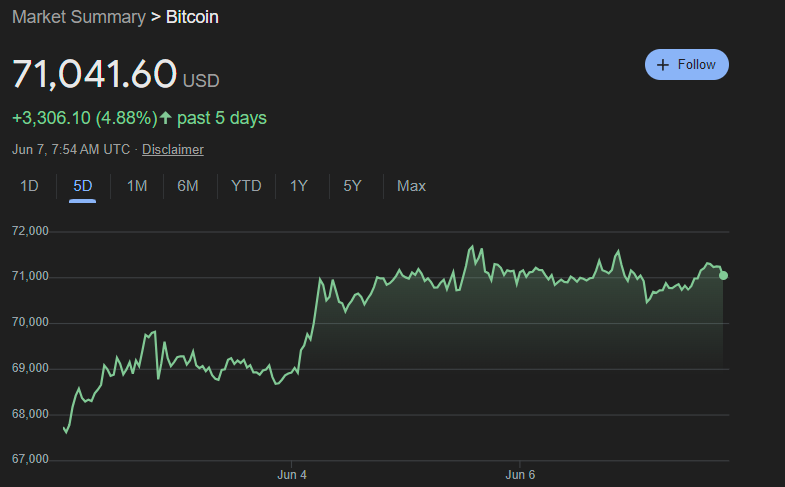Click the plus icon in Follow button
The image size is (785, 487).
coord(662,65)
